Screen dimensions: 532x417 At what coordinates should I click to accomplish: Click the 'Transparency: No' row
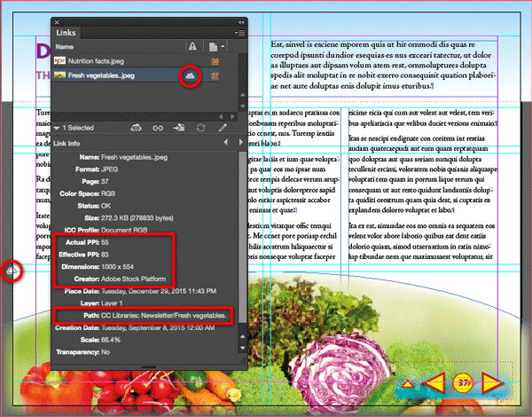82,352
